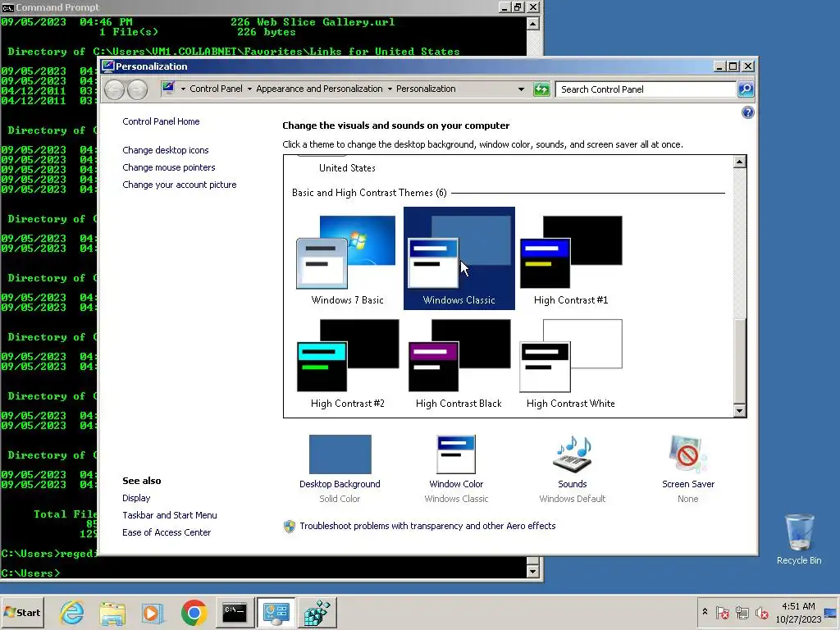840x630 pixels.
Task: Click Appearance and Personalization breadcrumb
Action: point(319,89)
